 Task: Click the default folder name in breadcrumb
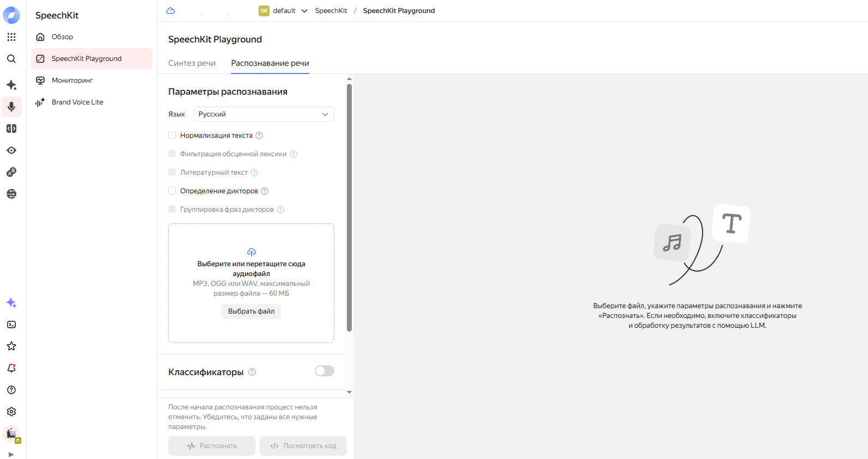coord(284,11)
